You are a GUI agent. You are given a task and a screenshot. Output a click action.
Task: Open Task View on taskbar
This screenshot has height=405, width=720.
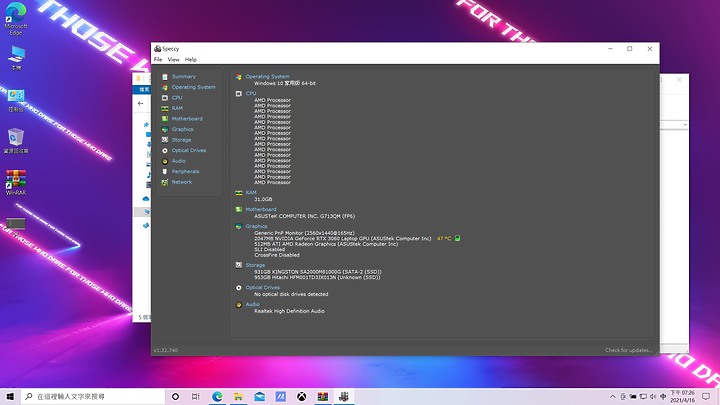[196, 396]
